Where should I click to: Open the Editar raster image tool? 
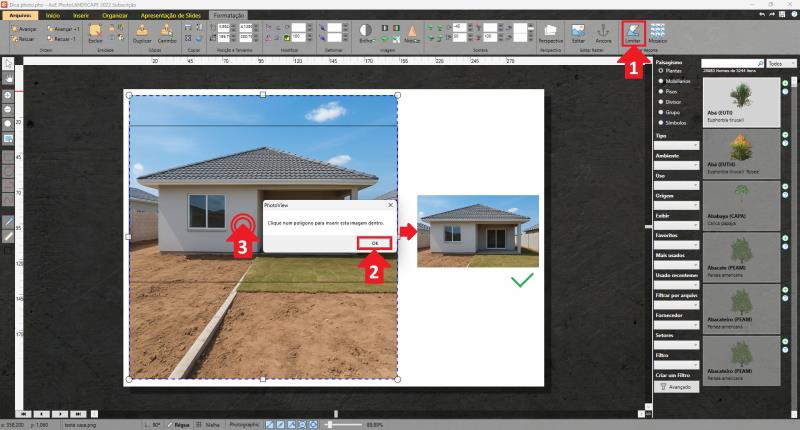click(579, 34)
